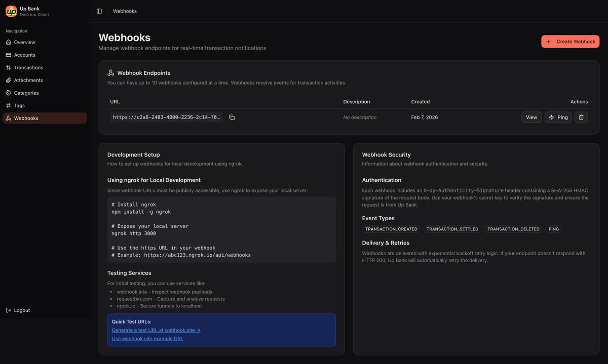Image resolution: width=608 pixels, height=364 pixels.
Task: Click the TRANSACTION_DELETED event badge
Action: [513, 229]
